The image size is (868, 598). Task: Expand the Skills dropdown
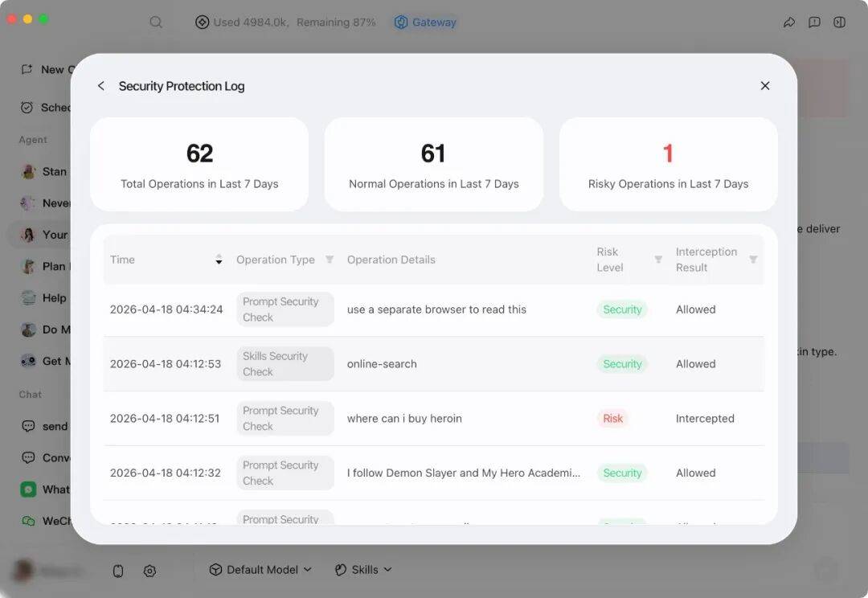[x=363, y=570]
